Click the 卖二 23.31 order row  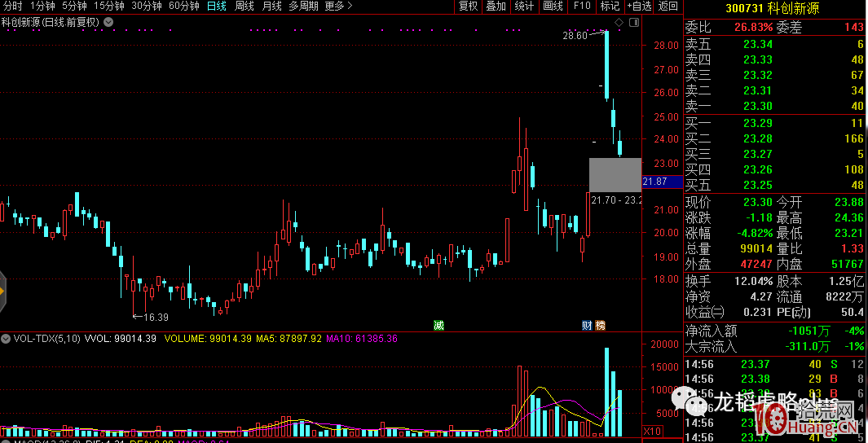point(775,90)
